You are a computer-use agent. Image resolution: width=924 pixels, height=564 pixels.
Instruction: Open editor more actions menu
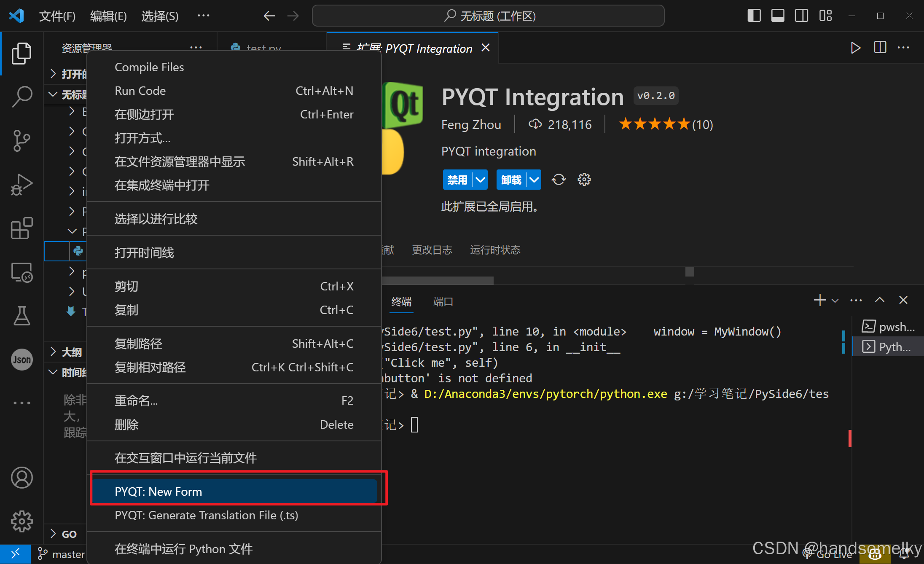[903, 48]
